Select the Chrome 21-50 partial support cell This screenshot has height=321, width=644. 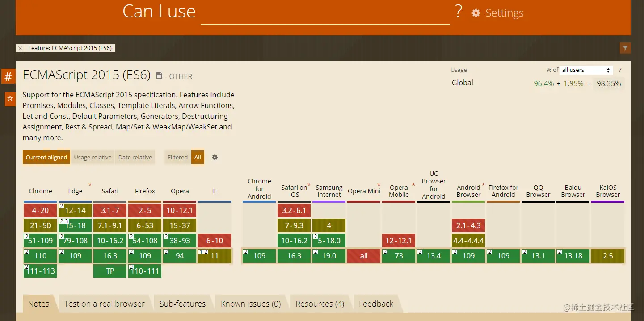click(x=41, y=225)
